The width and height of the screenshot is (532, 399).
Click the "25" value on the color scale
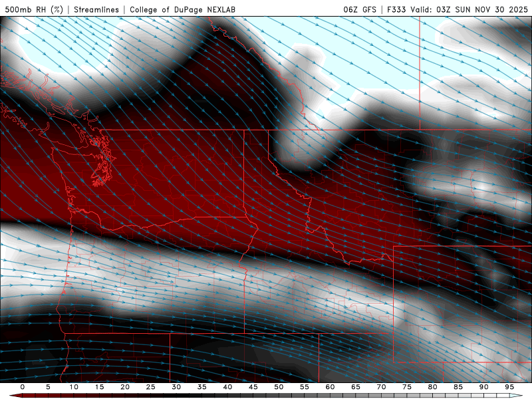[x=151, y=387]
